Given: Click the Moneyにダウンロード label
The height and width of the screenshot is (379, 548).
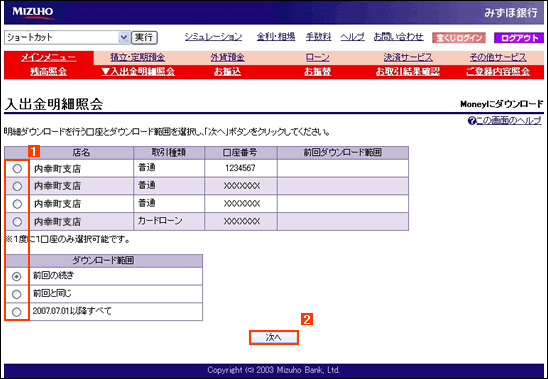Looking at the screenshot, I should tap(502, 104).
